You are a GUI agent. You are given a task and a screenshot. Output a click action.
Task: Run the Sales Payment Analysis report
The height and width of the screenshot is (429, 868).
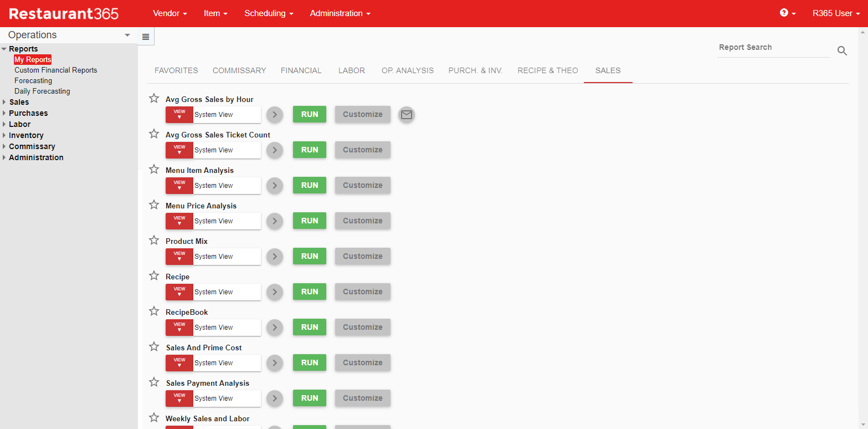[310, 399]
